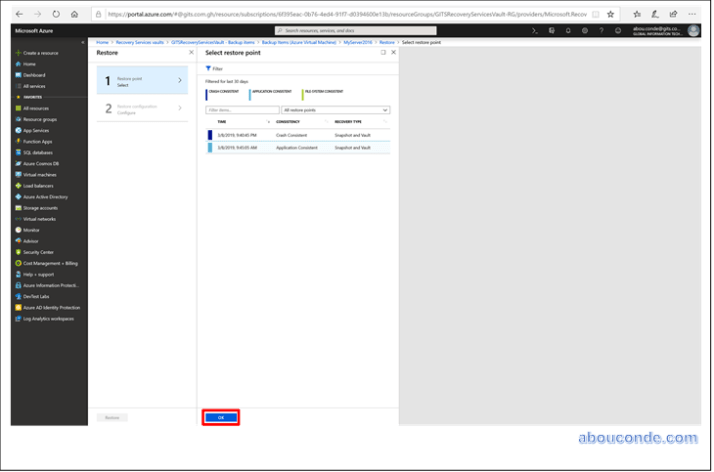Click the Filter funnel icon
The width and height of the screenshot is (714, 472).
point(208,68)
